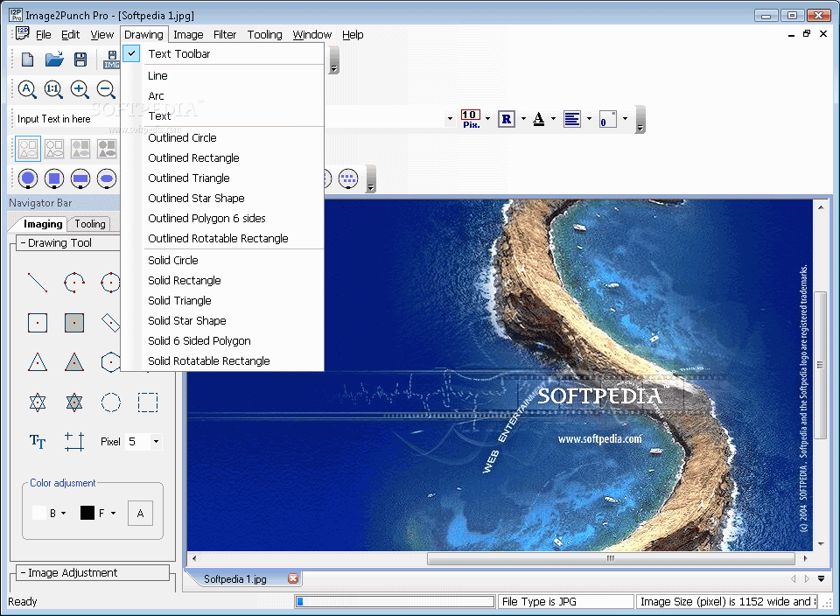
Task: Open a file with the folder icon
Action: point(54,59)
